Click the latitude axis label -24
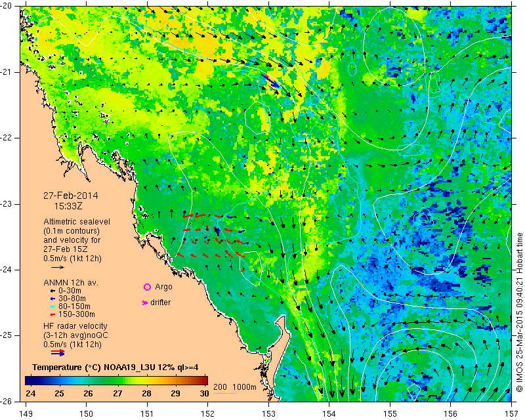525x420 pixels. point(7,270)
